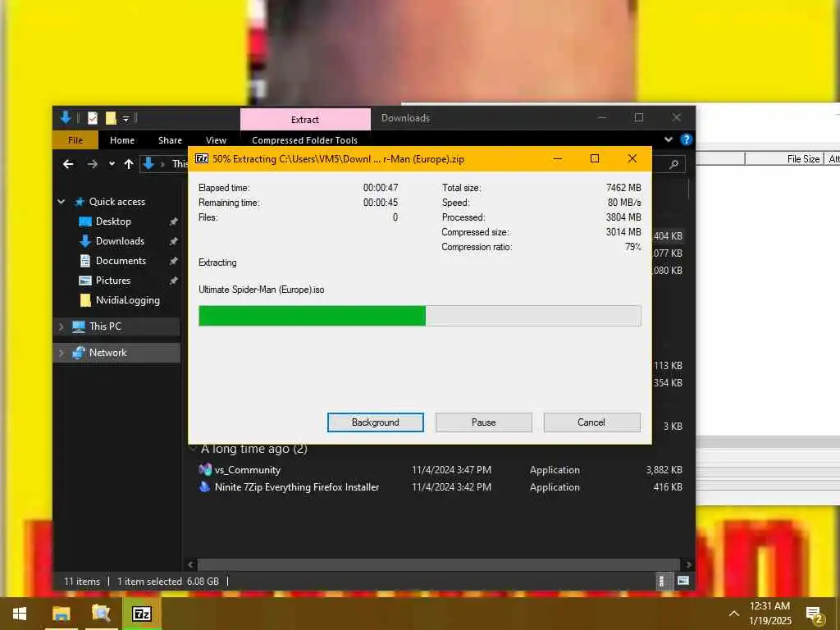Click the 7-Zip taskbar icon
This screenshot has width=840, height=630.
click(x=141, y=614)
